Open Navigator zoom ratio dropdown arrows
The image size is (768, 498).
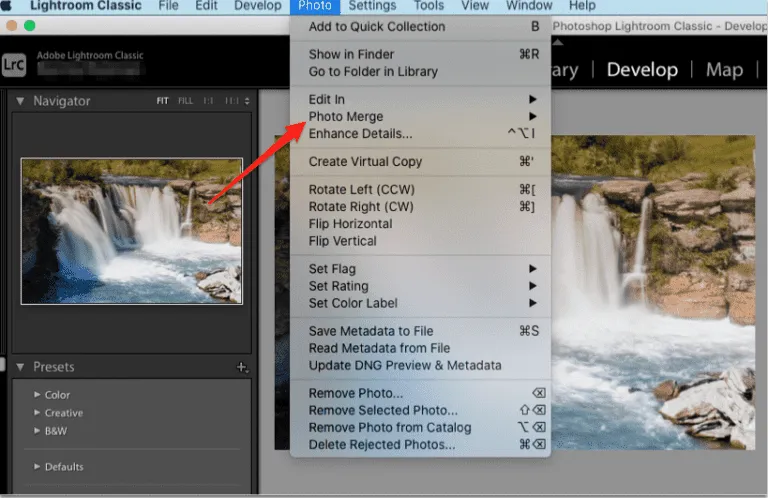tap(247, 101)
